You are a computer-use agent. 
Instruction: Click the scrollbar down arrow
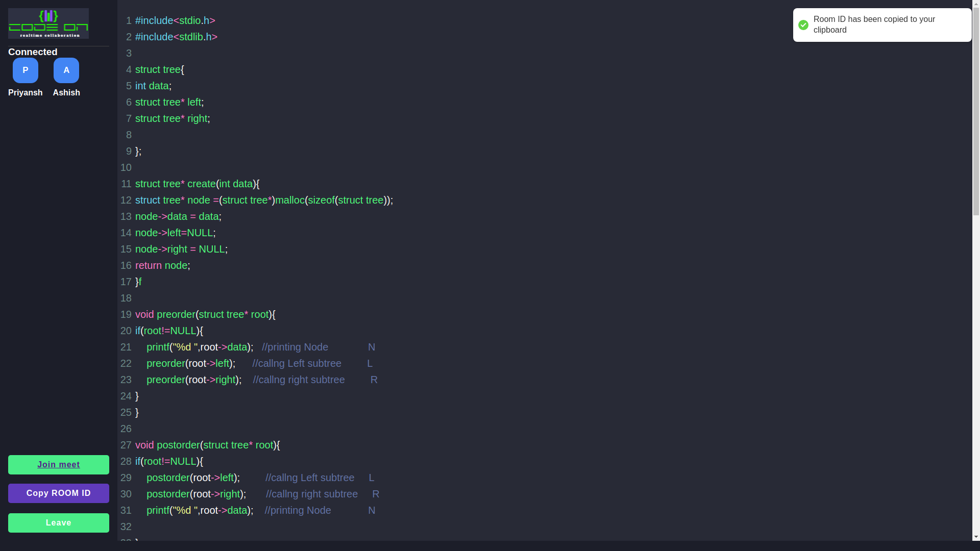(x=975, y=537)
